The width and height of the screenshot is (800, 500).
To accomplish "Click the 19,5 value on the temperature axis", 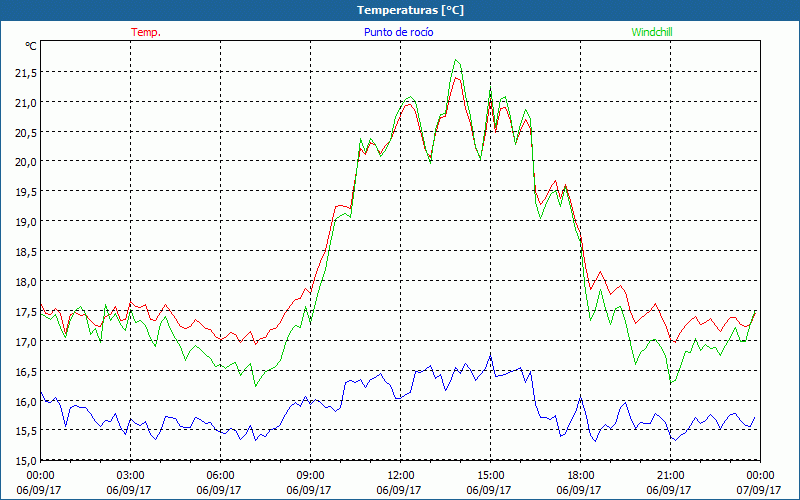I will pyautogui.click(x=27, y=191).
